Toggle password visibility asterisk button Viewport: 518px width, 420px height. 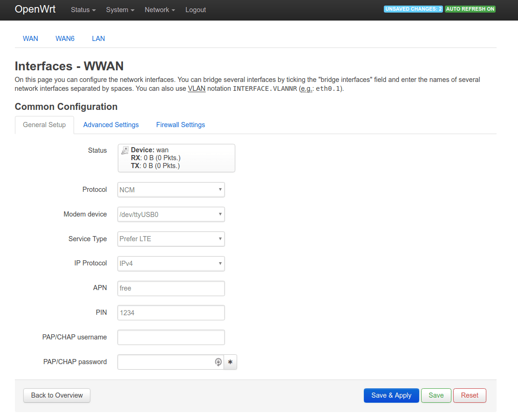click(230, 362)
